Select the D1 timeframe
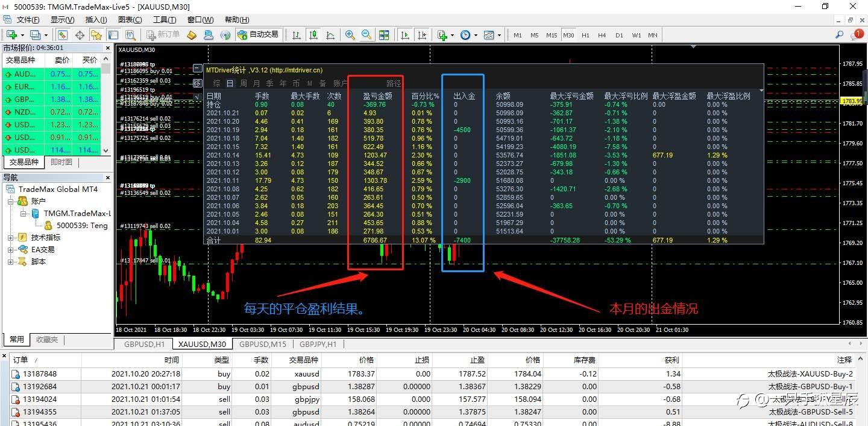868x426 pixels. [619, 35]
